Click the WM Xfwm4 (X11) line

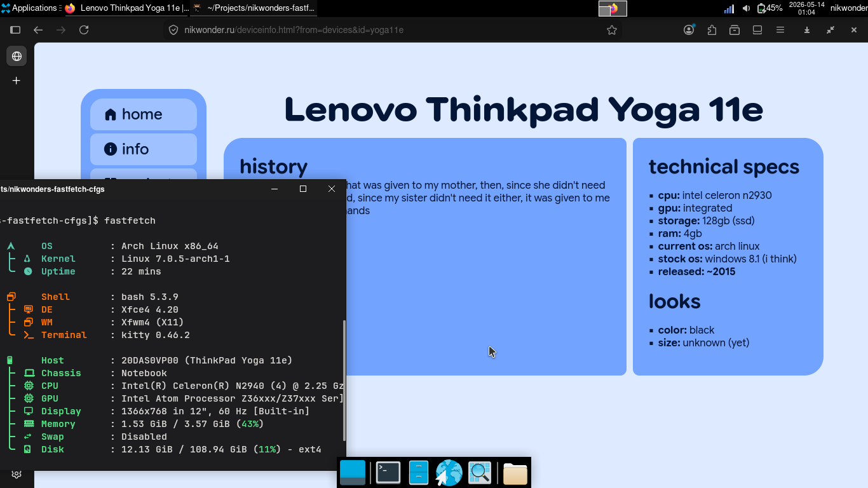(95, 322)
